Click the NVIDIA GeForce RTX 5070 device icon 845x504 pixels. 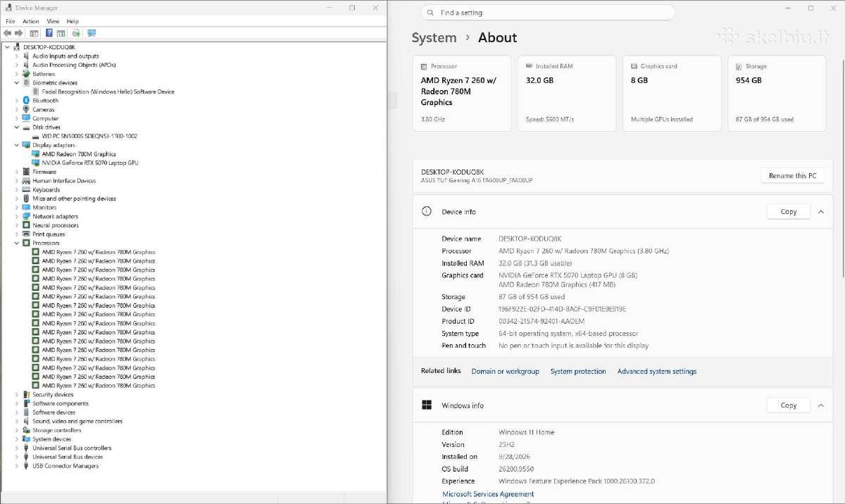[x=36, y=163]
